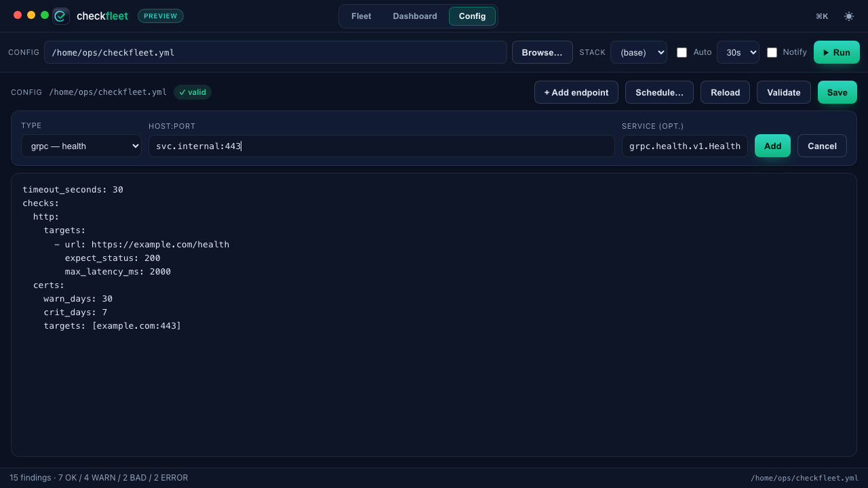
Task: Click the checks: line in editor
Action: click(41, 203)
